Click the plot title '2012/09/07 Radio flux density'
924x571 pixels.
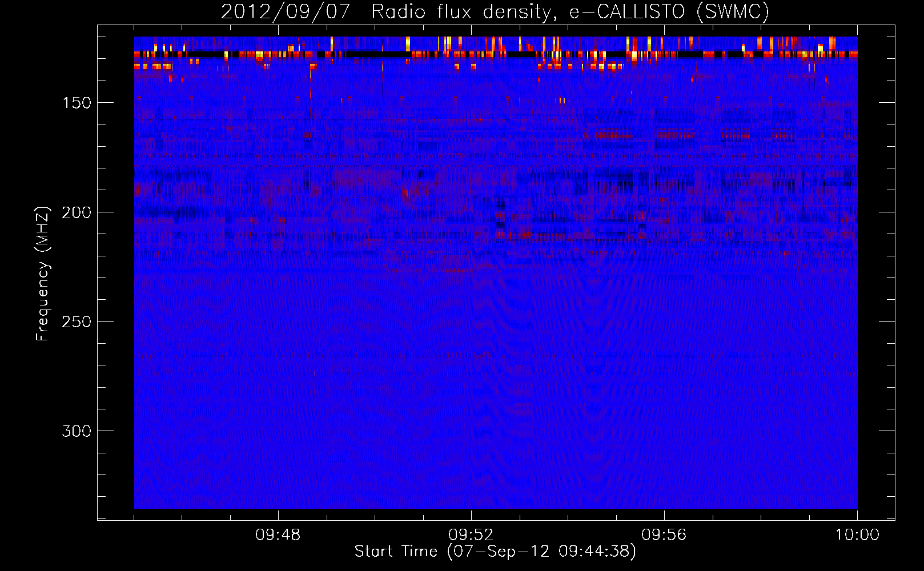tap(389, 11)
